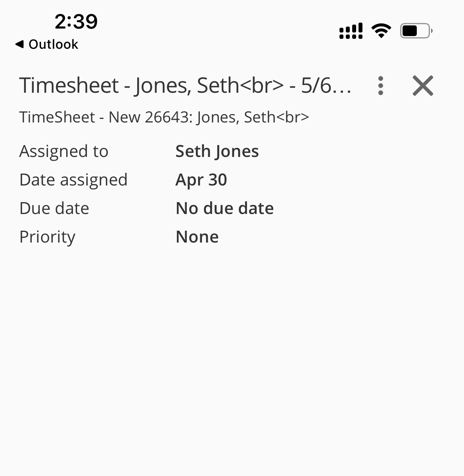This screenshot has width=464, height=476.
Task: Tap the Date assigned label
Action: click(73, 180)
